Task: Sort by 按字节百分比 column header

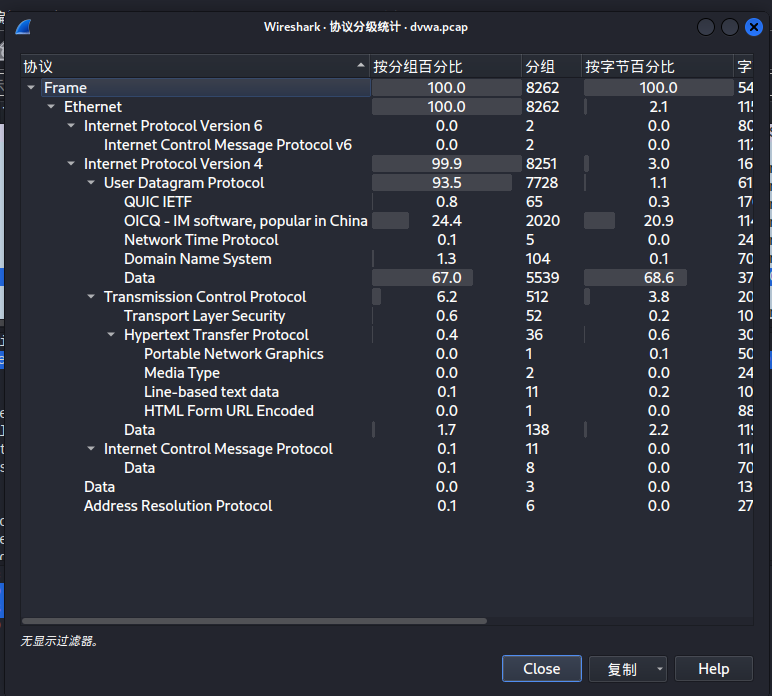Action: [x=657, y=66]
